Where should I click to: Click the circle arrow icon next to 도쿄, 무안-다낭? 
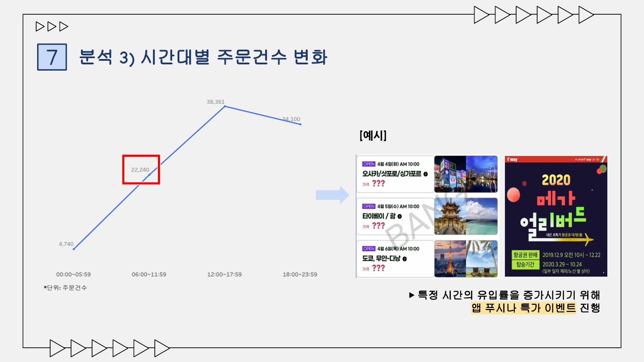404,259
